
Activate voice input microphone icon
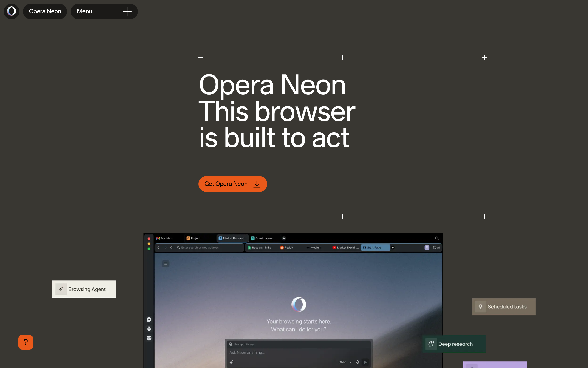(358, 362)
